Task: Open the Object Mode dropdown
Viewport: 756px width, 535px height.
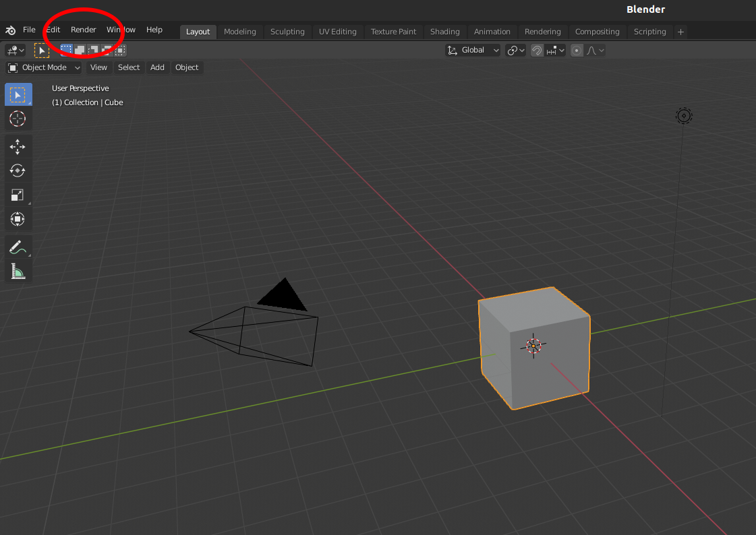Action: click(45, 67)
